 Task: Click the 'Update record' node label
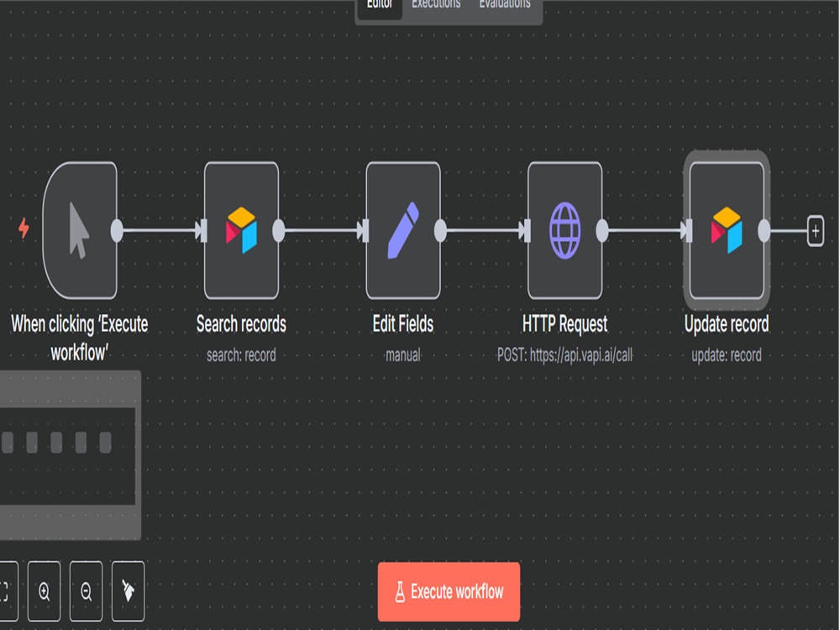coord(727,324)
